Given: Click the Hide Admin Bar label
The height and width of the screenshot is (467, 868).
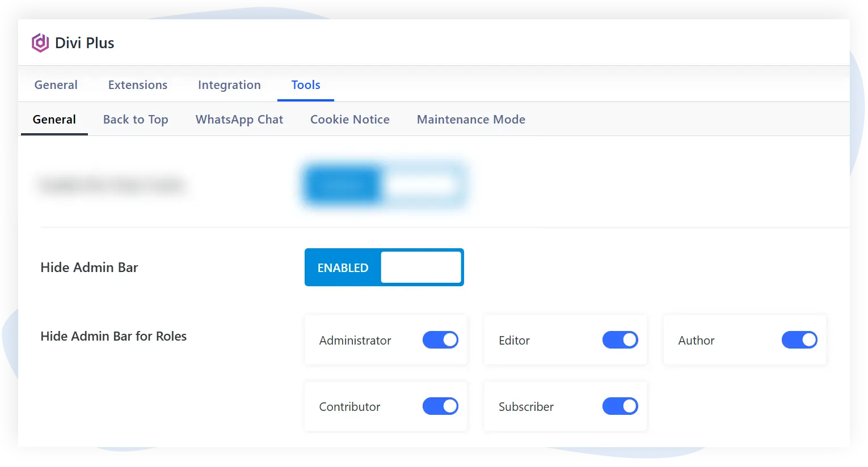Looking at the screenshot, I should (90, 268).
